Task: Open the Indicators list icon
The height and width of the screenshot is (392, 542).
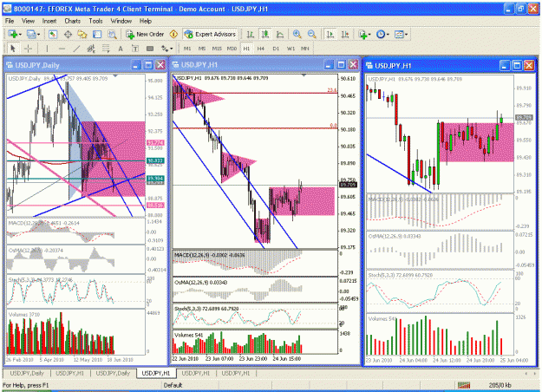Action: pyautogui.click(x=362, y=34)
